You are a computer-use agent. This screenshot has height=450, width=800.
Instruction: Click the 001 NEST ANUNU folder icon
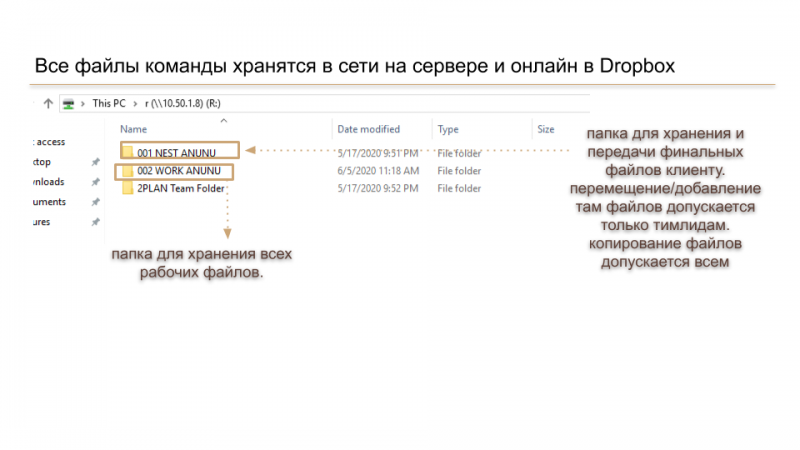click(x=127, y=151)
